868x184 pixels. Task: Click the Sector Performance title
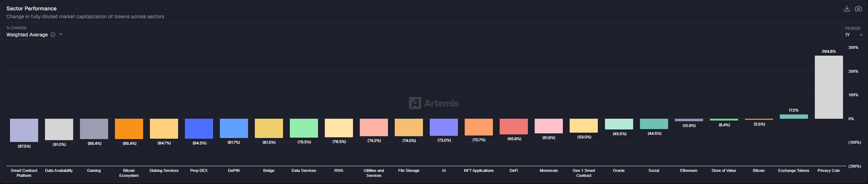31,9
